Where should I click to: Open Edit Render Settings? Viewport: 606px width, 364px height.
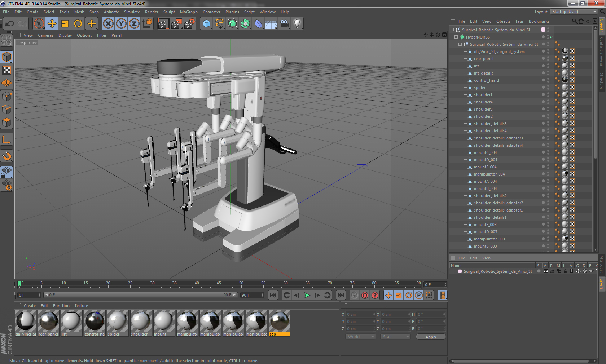coord(190,24)
